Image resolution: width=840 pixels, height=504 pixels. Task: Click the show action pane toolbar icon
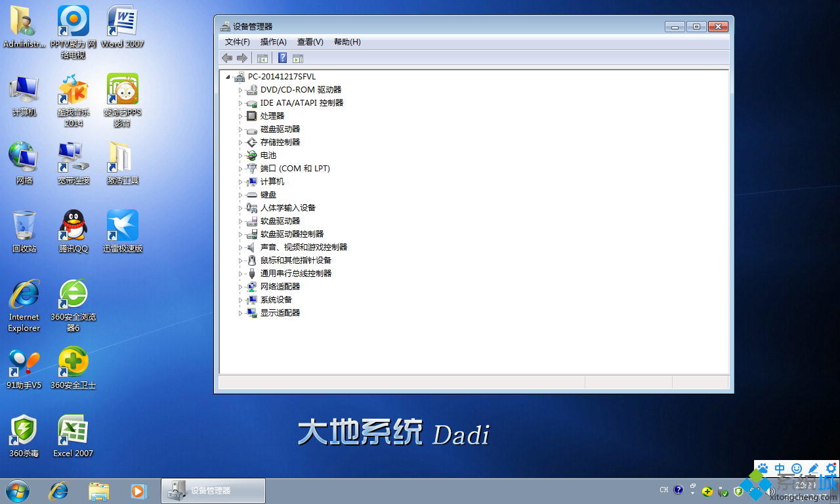point(297,58)
